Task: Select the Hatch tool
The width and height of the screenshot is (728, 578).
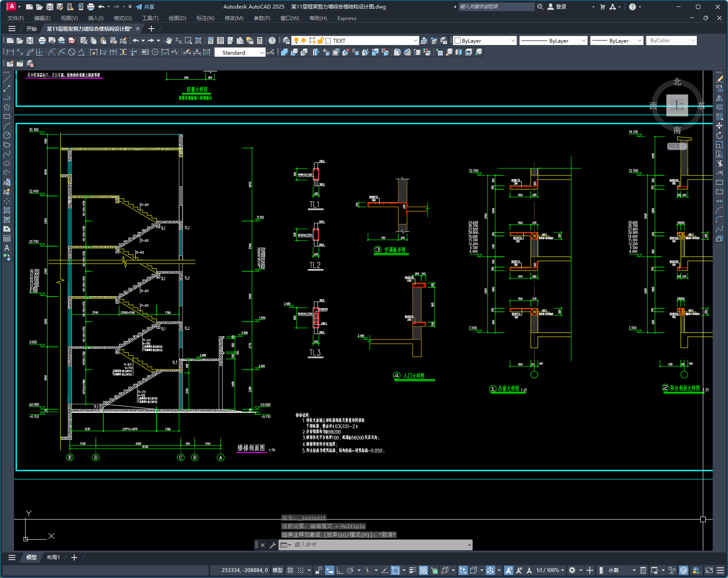Action: 7,210
